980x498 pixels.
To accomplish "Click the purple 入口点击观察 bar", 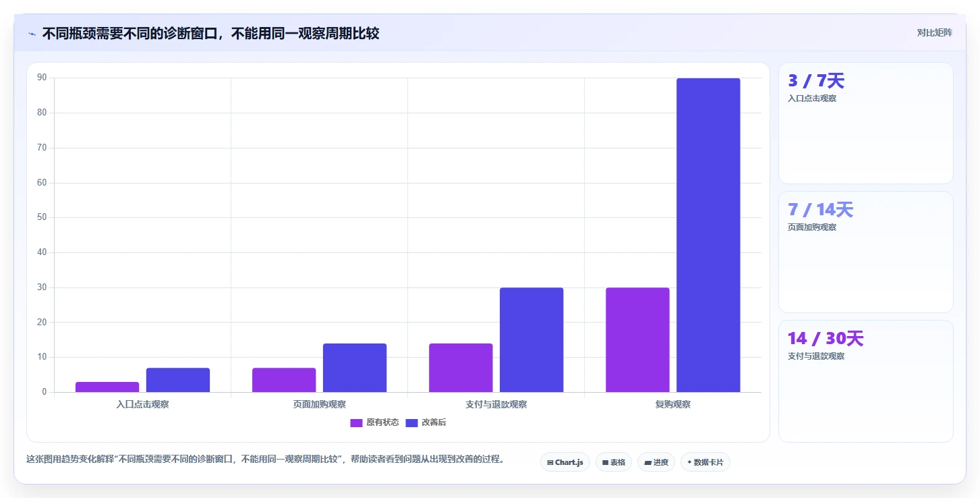I will (107, 387).
